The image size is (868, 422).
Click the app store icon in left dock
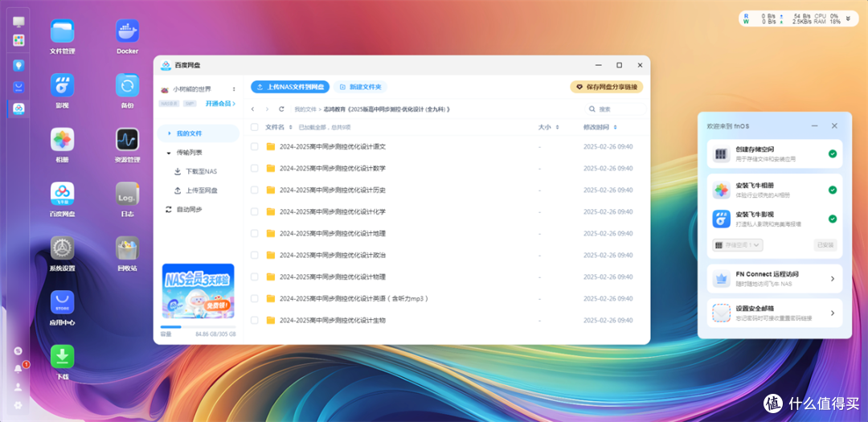coord(18,87)
